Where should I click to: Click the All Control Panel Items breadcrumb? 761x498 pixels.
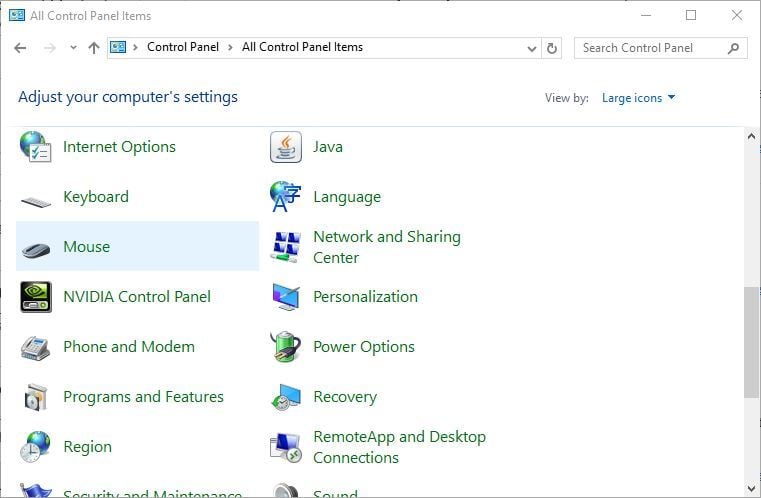pos(302,47)
